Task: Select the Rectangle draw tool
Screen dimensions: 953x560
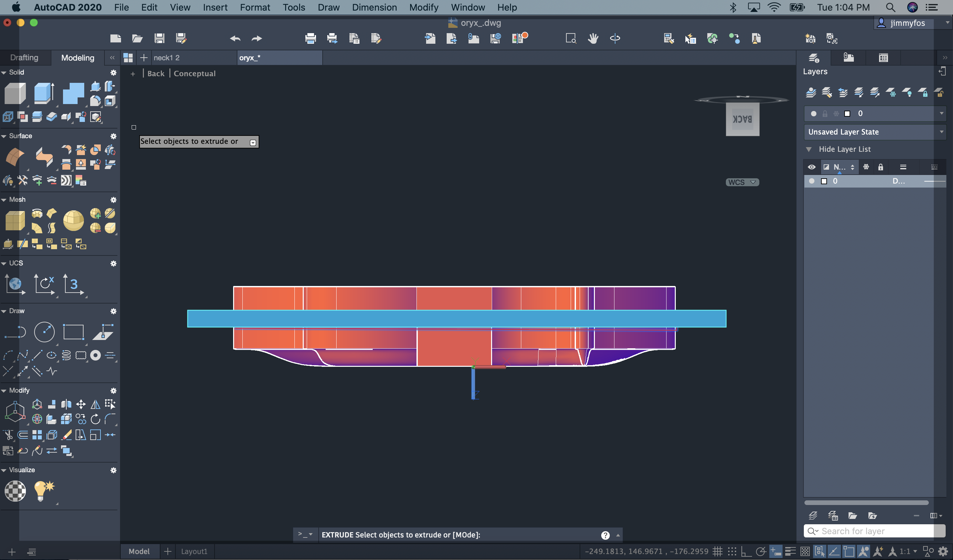Action: tap(73, 332)
